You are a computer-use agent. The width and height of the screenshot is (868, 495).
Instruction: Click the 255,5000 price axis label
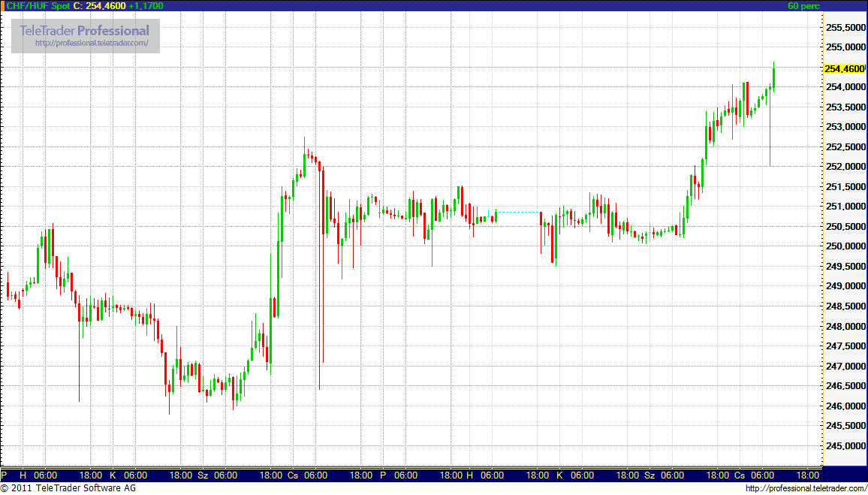click(x=845, y=27)
